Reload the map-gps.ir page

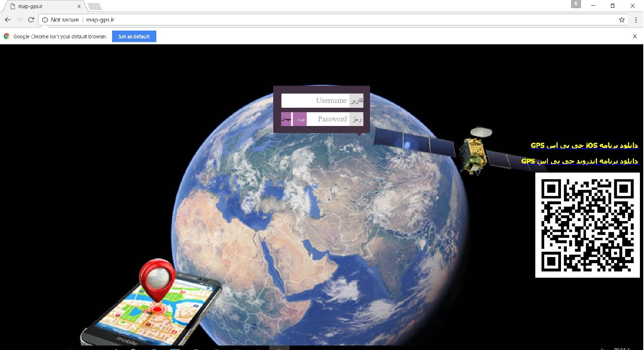(x=31, y=20)
